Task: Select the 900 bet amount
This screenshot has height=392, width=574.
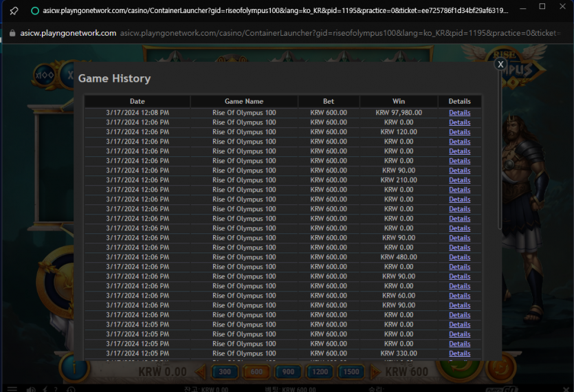Action: tap(288, 371)
